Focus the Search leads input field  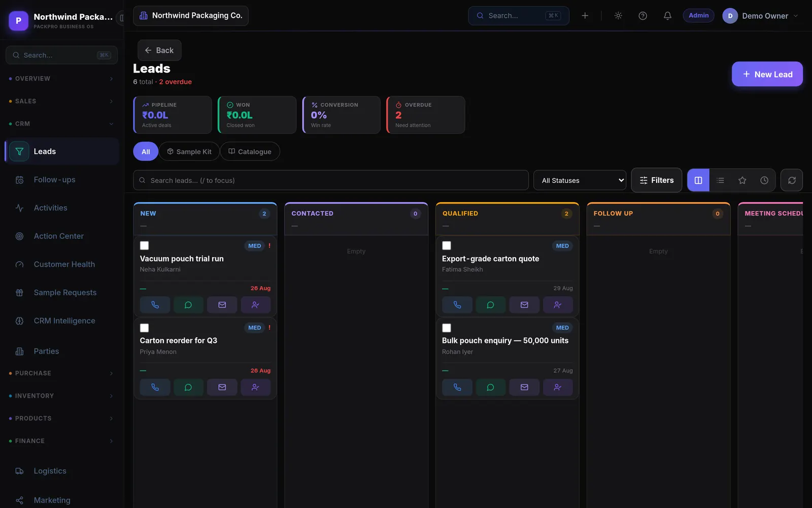click(331, 180)
